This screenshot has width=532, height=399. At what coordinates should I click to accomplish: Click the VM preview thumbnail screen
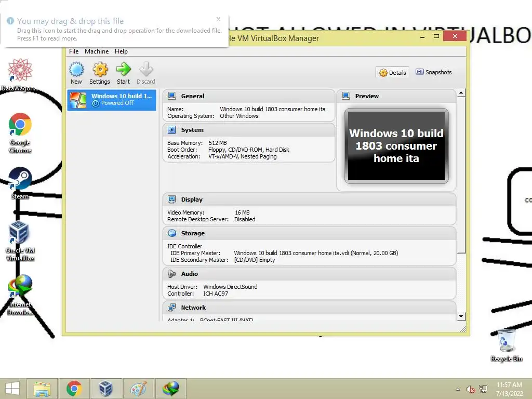[396, 146]
